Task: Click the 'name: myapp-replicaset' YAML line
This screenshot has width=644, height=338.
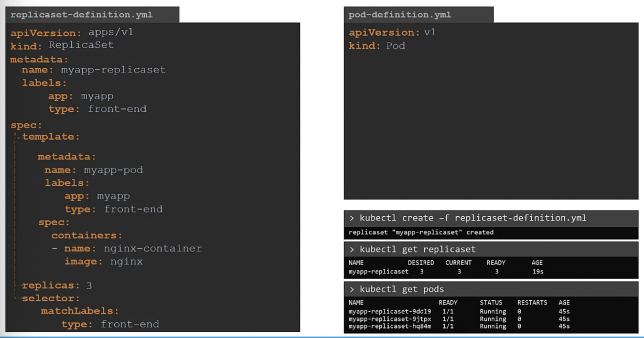Action: click(x=94, y=69)
